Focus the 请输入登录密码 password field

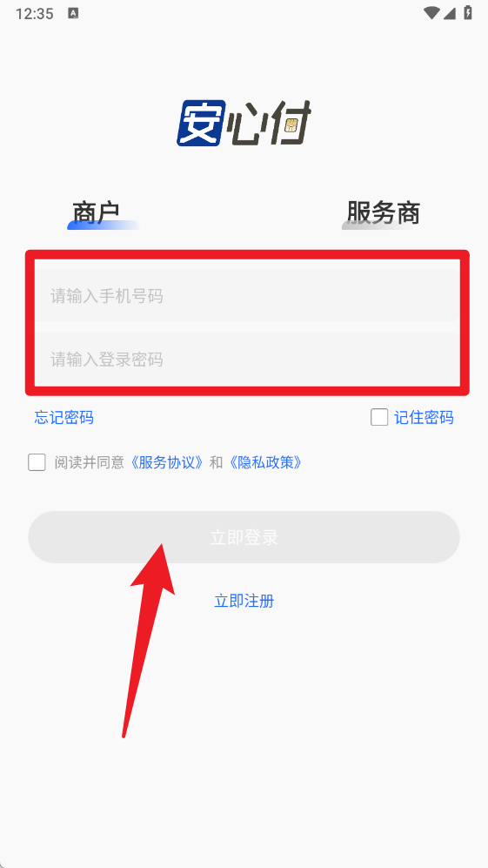click(247, 360)
